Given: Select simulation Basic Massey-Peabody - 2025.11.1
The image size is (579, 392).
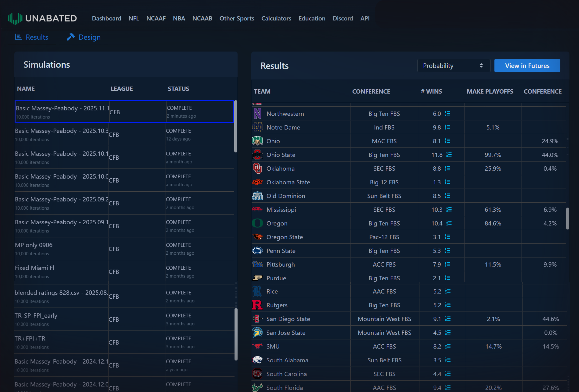Looking at the screenshot, I should (124, 112).
